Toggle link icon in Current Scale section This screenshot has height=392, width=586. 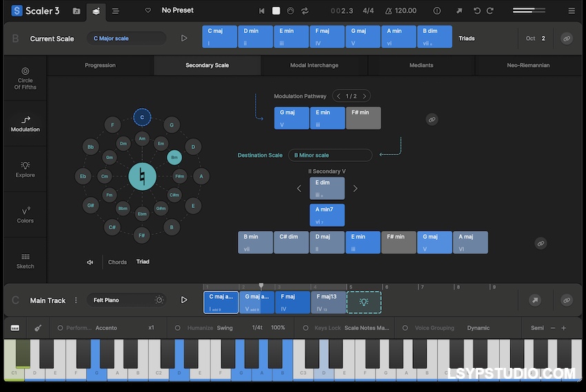[567, 39]
